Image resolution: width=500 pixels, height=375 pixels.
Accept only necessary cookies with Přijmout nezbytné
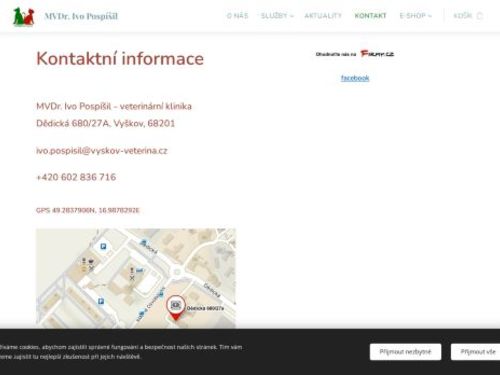tap(405, 352)
